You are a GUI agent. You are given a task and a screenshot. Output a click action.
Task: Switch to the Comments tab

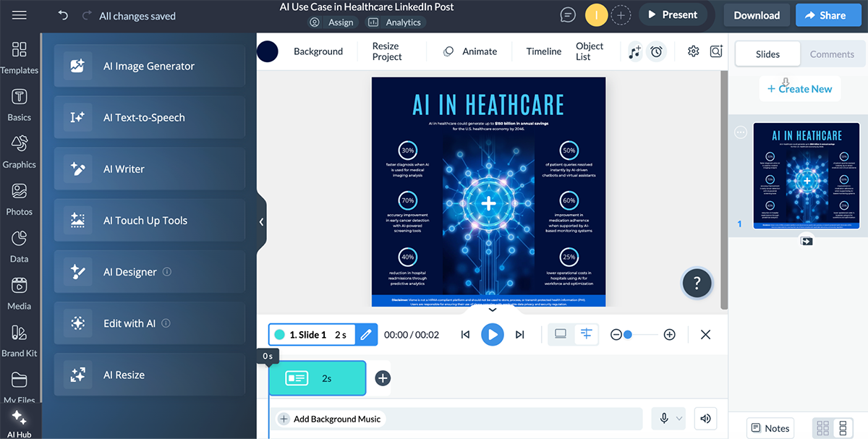(x=832, y=54)
